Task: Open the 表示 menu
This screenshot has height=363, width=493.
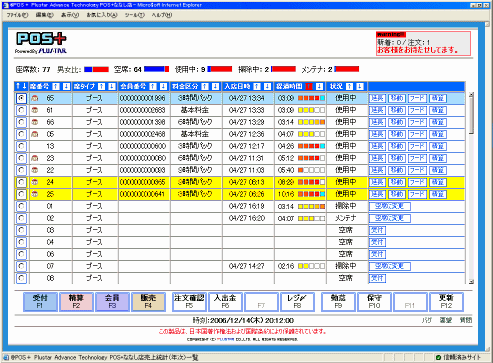Action: 70,15
